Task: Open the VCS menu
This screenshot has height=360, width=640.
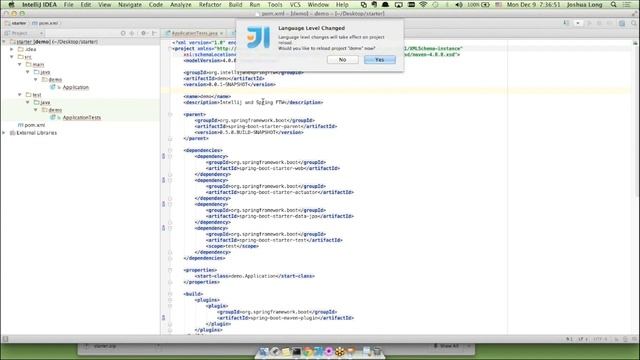Action: [x=295, y=4]
